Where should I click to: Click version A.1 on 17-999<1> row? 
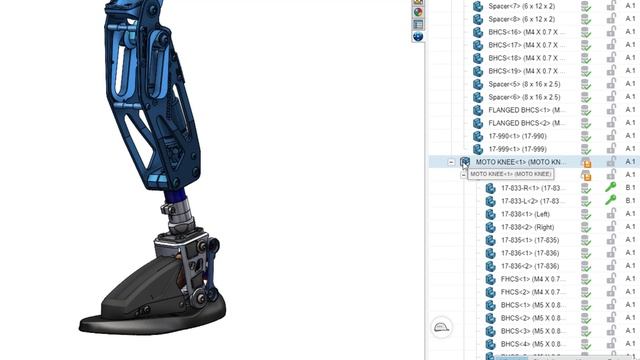tap(630, 149)
